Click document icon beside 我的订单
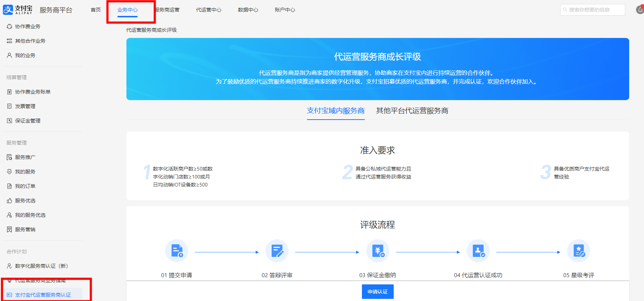Viewport: 644px width, 301px height. [x=9, y=186]
